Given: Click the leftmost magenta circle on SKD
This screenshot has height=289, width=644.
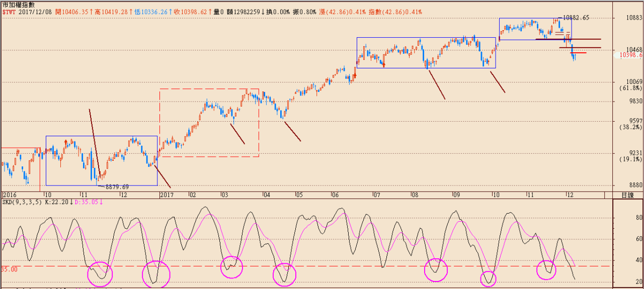Looking at the screenshot, I should (100, 274).
